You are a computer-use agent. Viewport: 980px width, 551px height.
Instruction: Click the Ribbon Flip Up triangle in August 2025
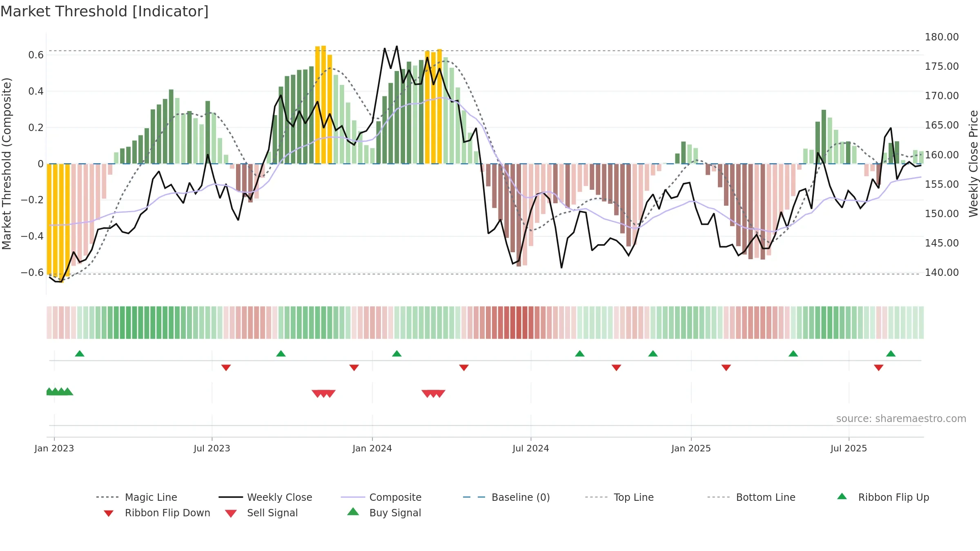tap(891, 353)
